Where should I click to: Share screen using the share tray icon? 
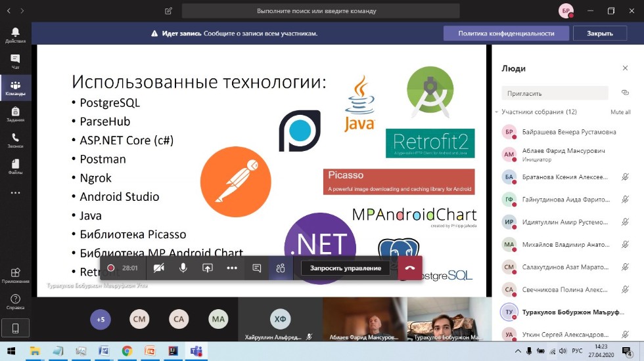(x=208, y=268)
